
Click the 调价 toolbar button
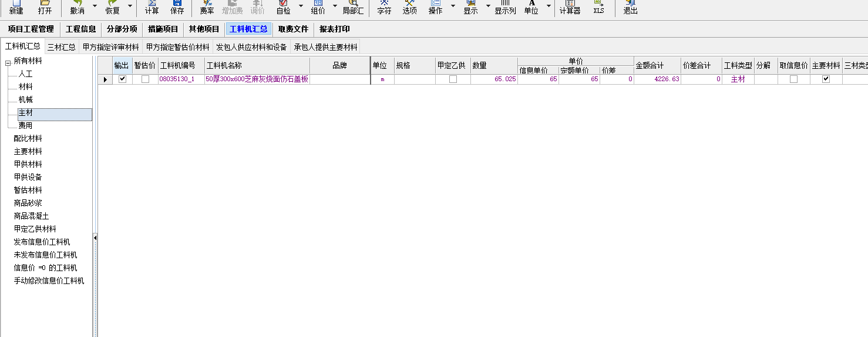[x=257, y=8]
